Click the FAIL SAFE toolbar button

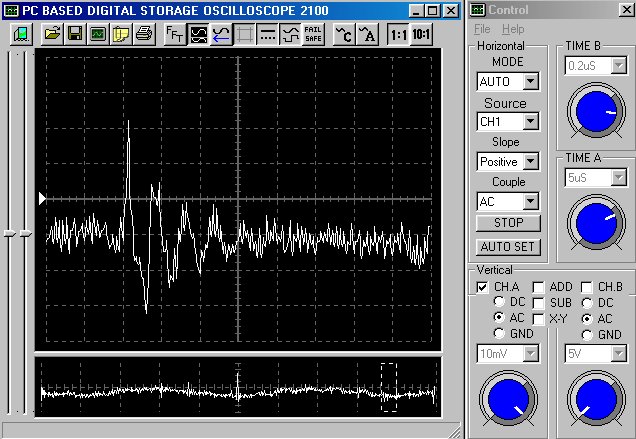tap(313, 34)
